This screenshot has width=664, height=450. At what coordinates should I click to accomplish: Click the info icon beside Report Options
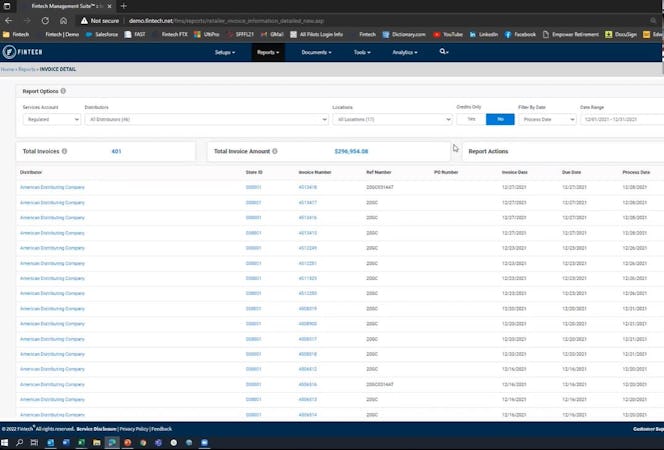coord(63,91)
